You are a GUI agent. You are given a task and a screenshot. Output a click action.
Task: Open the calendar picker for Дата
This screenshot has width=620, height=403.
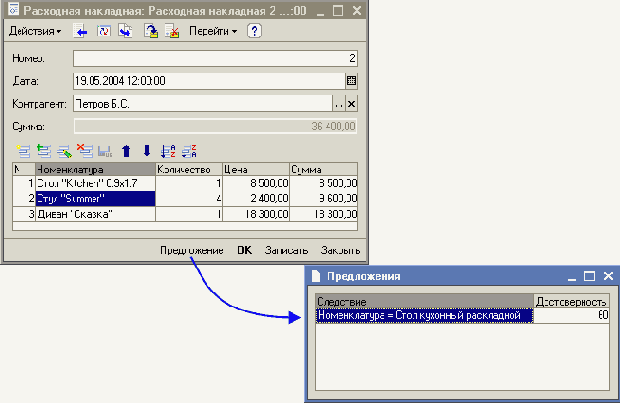[351, 80]
